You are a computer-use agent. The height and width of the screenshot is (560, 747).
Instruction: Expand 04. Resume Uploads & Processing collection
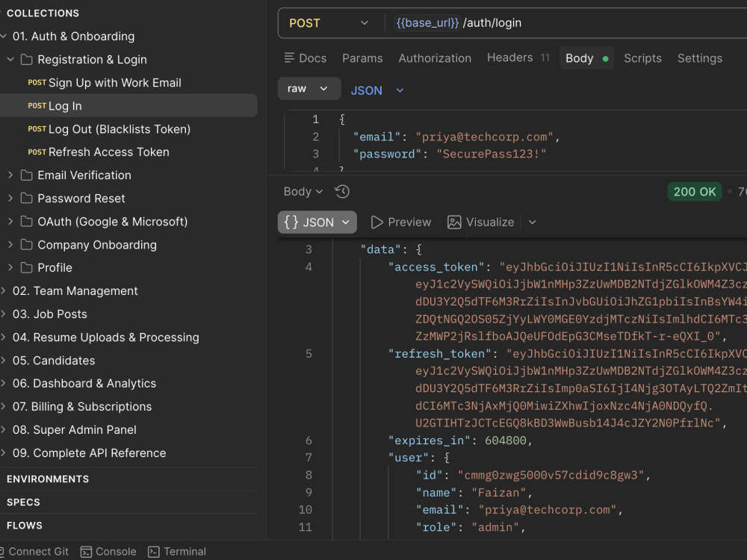tap(4, 337)
